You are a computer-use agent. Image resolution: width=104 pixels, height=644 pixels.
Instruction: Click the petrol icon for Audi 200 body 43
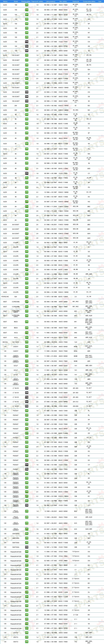point(27,105)
